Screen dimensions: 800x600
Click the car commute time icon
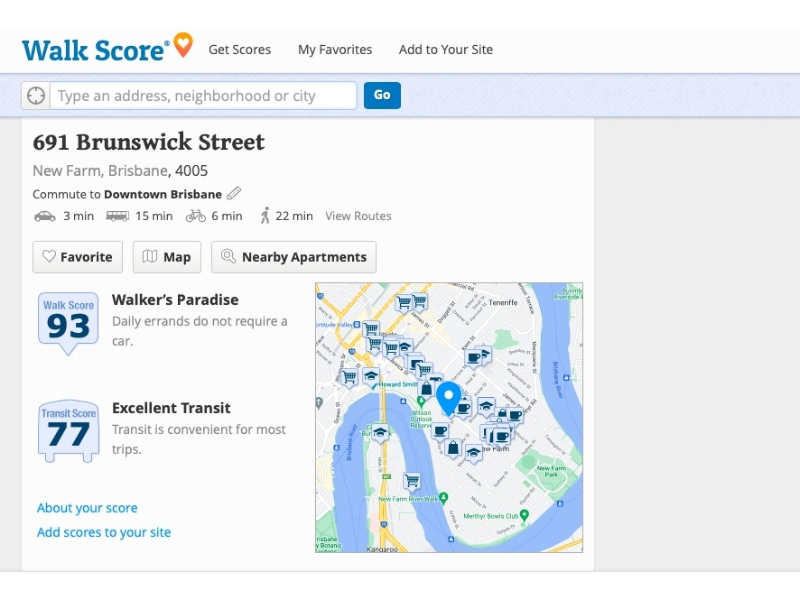(45, 216)
